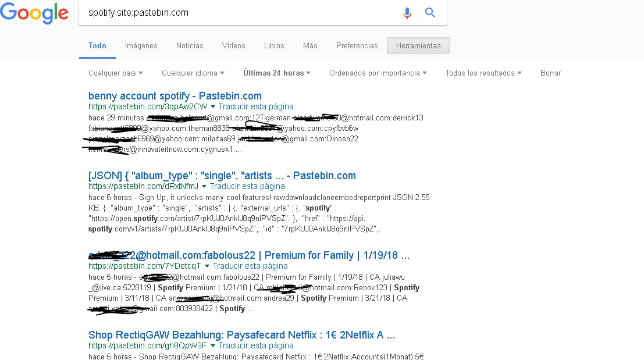Open the Últimas 24 horas dropdown
Image resolution: width=644 pixels, height=360 pixels.
pyautogui.click(x=277, y=73)
